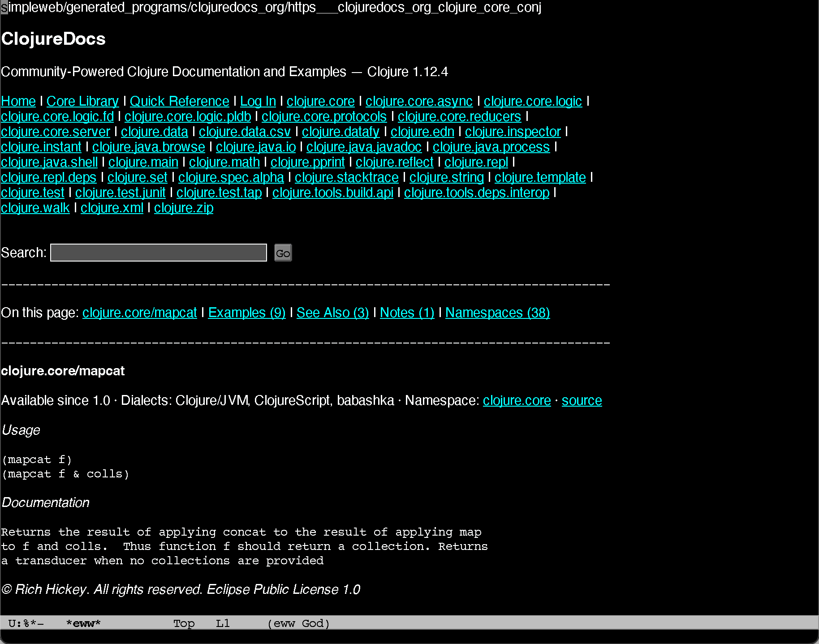Jump to Namespaces (38) section
Viewport: 819px width, 644px height.
[x=498, y=313]
